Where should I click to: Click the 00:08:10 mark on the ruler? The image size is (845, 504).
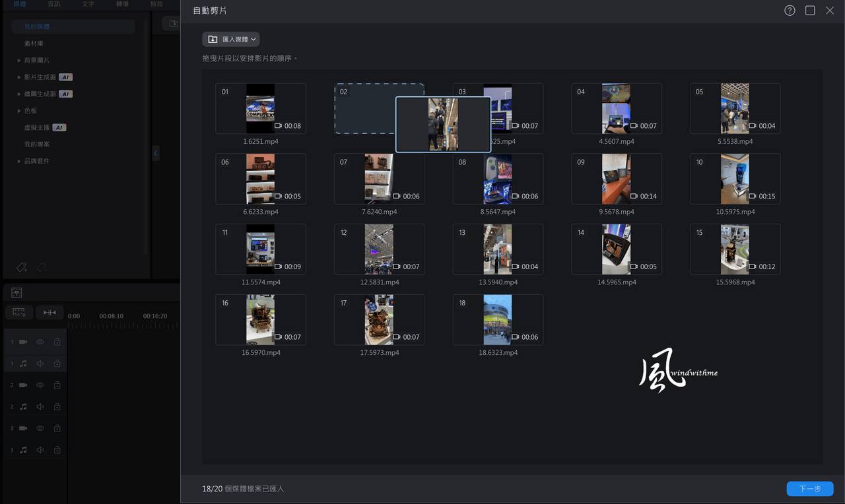tap(112, 316)
